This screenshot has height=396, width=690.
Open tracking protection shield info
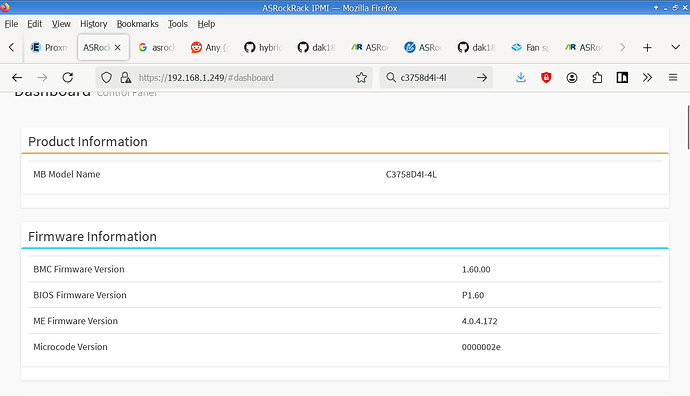coord(106,78)
